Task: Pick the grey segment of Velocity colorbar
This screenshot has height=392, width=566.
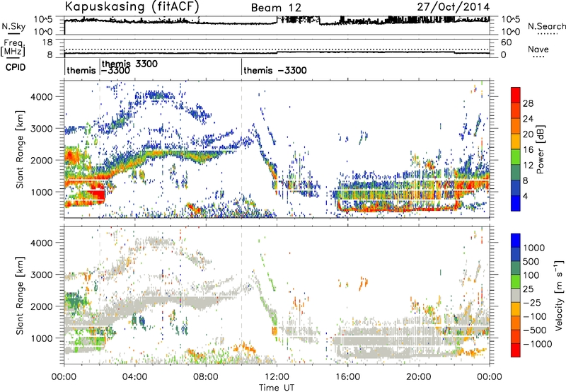Action: pyautogui.click(x=516, y=295)
